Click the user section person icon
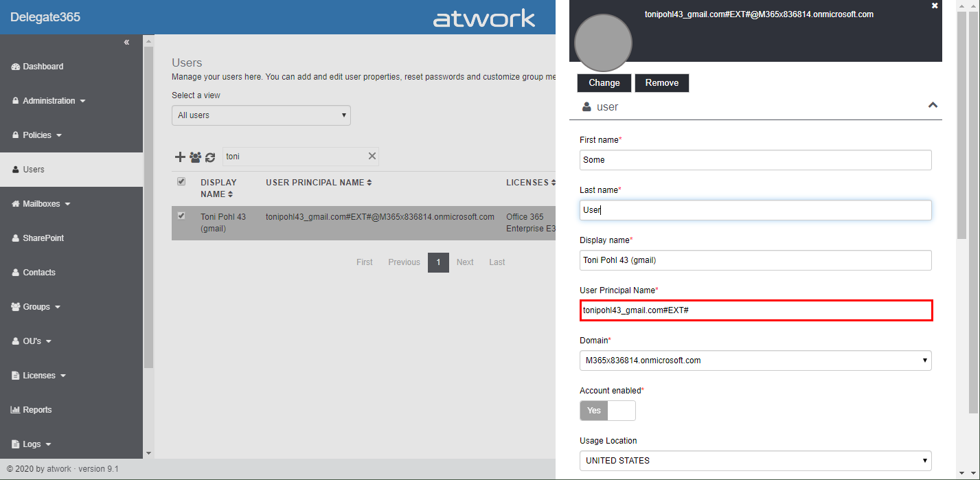The width and height of the screenshot is (980, 480). click(586, 107)
